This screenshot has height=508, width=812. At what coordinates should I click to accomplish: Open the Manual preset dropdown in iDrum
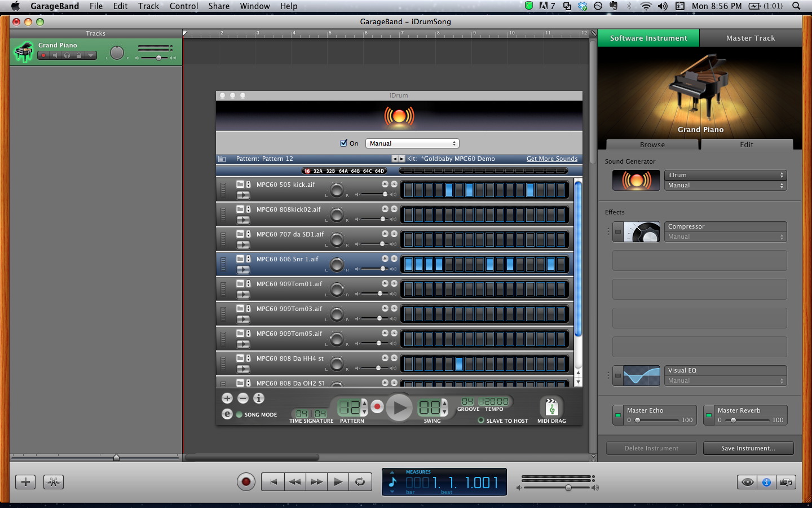(x=412, y=143)
